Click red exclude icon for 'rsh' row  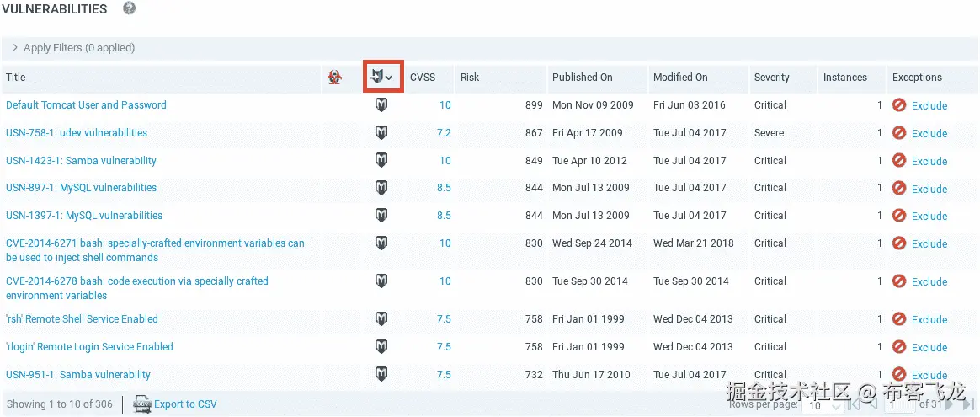pos(899,318)
